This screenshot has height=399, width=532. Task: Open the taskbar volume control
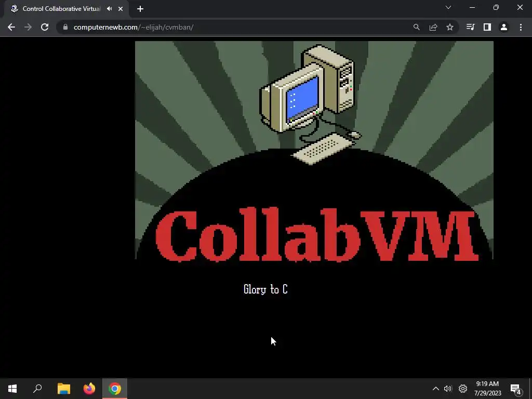click(448, 389)
